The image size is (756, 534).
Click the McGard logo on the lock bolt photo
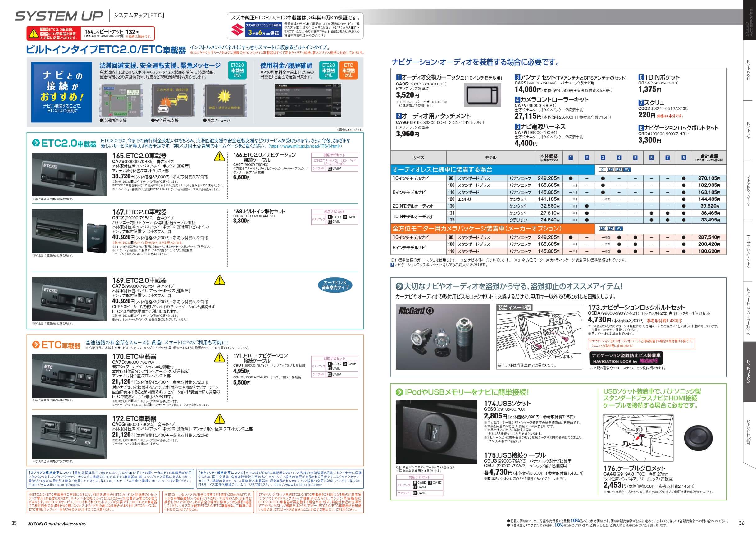click(x=416, y=311)
